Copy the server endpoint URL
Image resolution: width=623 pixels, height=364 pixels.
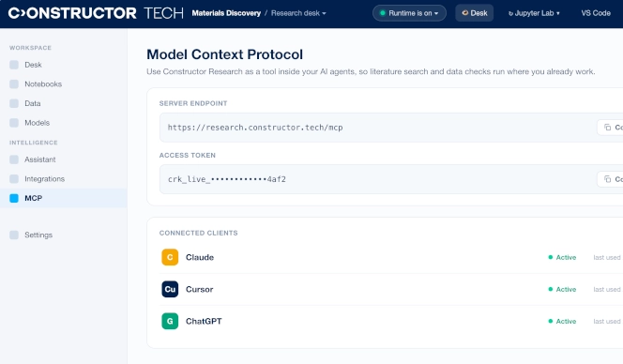610,128
